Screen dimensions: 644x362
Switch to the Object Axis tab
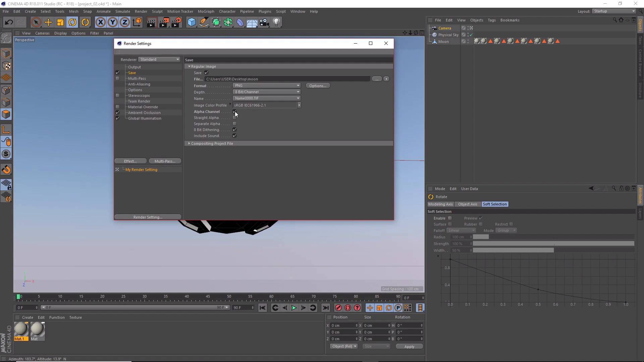click(x=467, y=204)
